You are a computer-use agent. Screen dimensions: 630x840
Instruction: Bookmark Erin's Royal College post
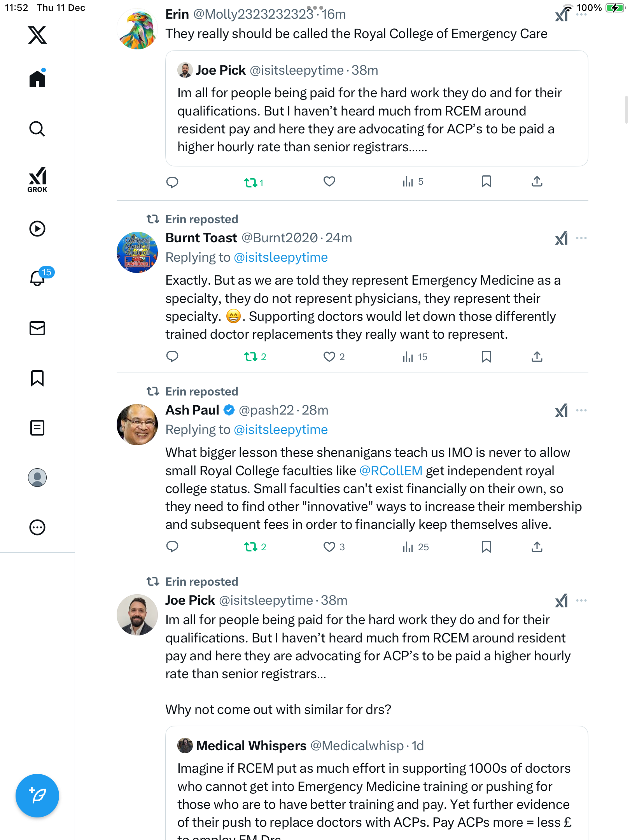(x=486, y=182)
